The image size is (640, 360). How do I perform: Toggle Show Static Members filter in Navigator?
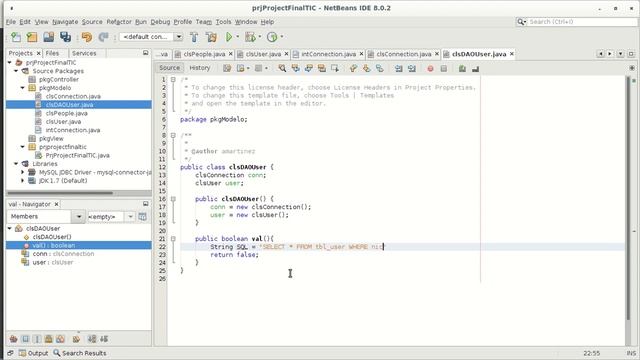point(37,339)
